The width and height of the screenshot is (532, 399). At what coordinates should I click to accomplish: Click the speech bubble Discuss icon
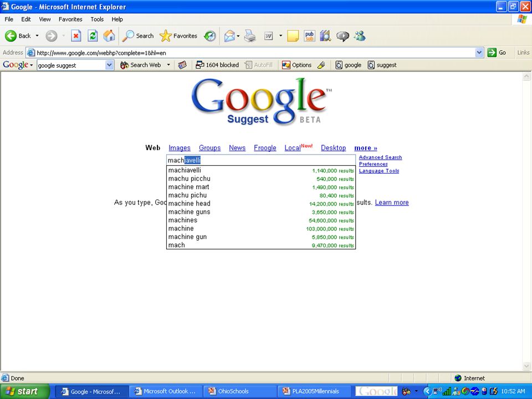coord(342,36)
